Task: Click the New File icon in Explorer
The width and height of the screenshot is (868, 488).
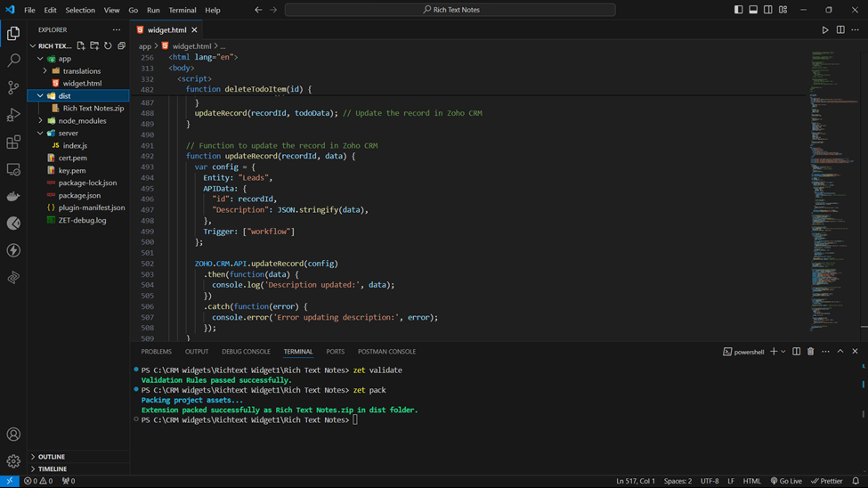Action: (81, 45)
